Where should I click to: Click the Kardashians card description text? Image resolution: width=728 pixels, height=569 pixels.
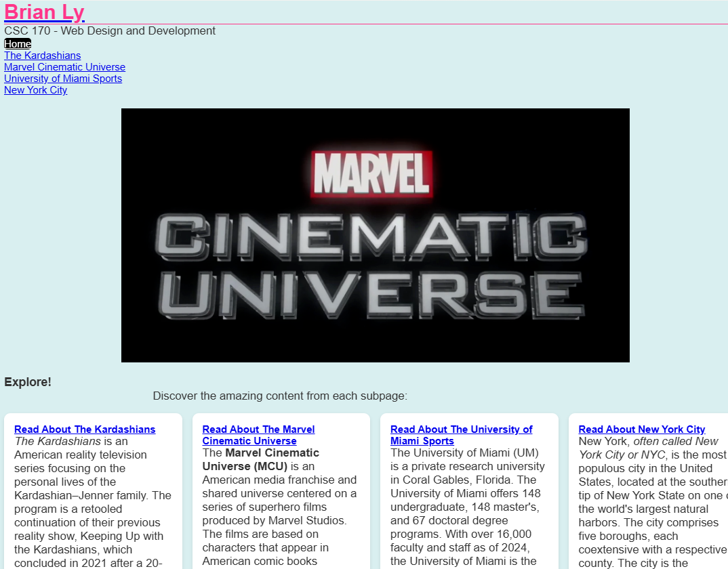93,502
